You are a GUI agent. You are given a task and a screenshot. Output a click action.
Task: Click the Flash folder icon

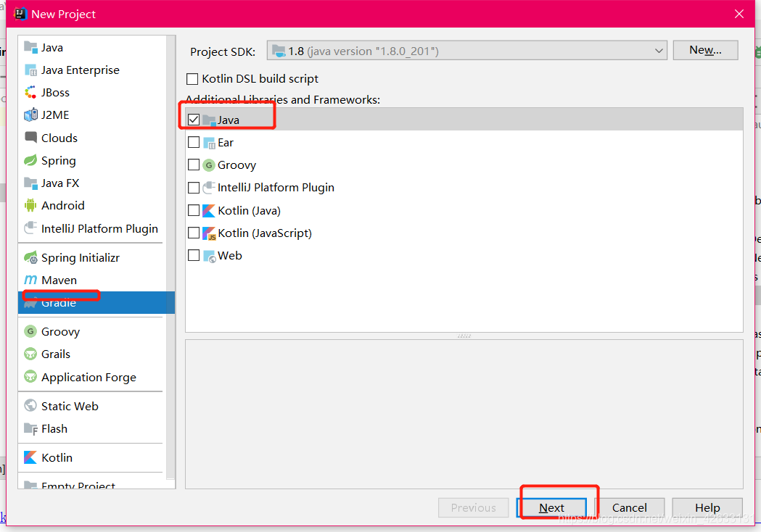coord(30,428)
